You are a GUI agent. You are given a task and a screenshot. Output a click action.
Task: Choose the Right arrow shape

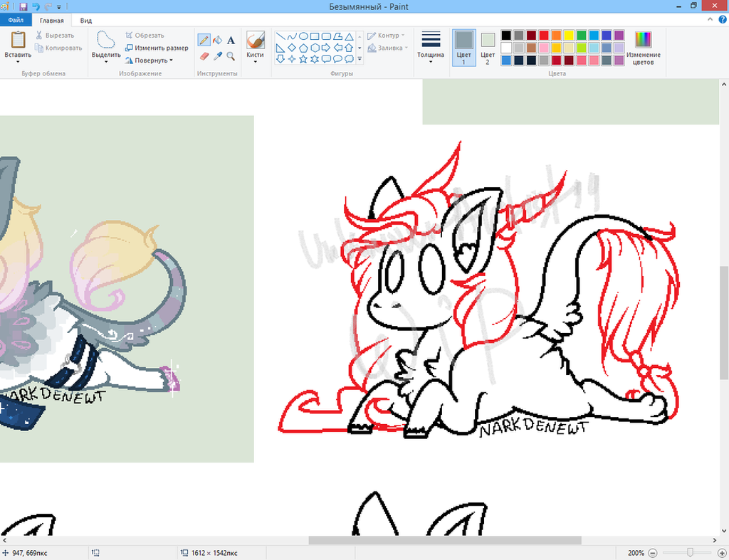pyautogui.click(x=326, y=48)
